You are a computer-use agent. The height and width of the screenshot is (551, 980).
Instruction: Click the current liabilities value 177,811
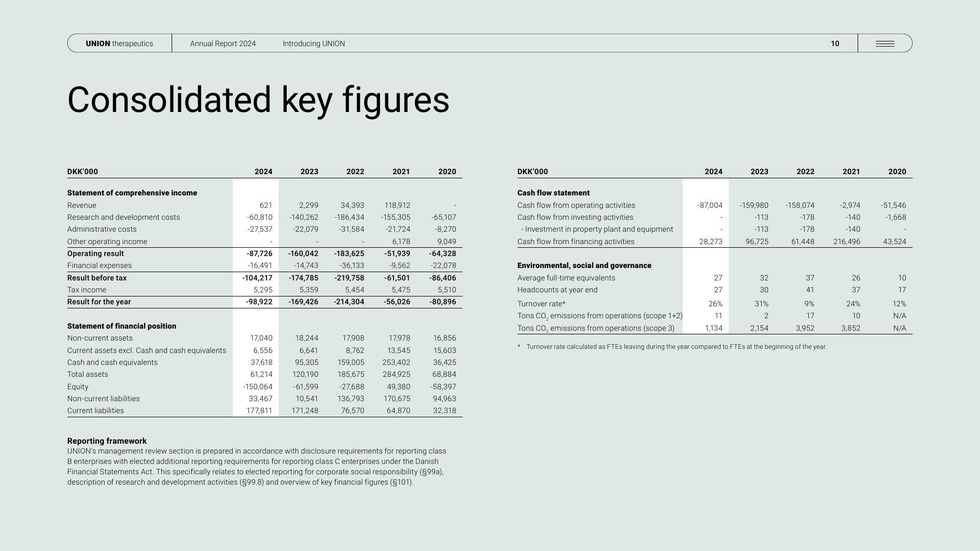[259, 411]
